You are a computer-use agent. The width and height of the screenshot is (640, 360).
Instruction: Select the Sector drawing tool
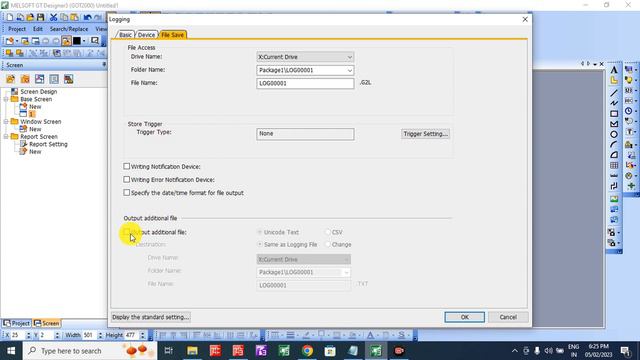click(x=614, y=155)
